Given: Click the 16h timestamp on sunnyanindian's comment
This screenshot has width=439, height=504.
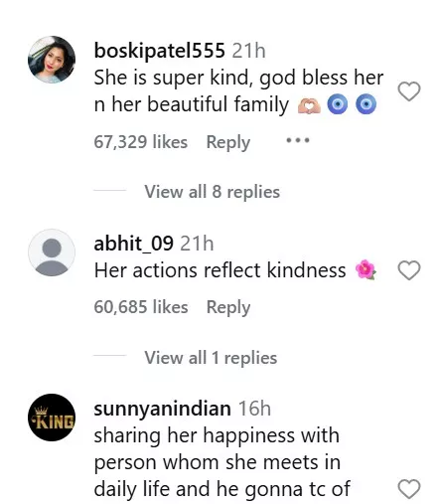Looking at the screenshot, I should click(254, 409).
